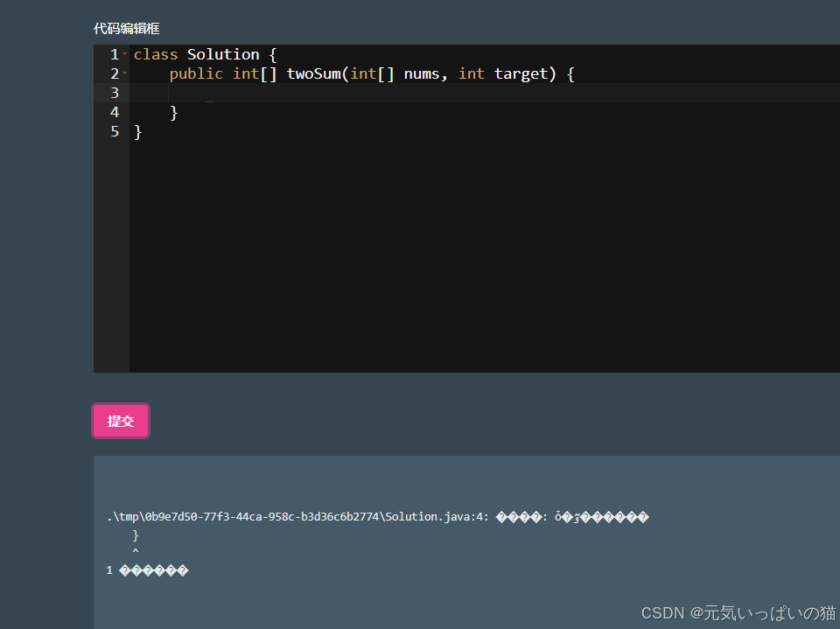Screen dimensions: 840x629
Task: Collapse the fold arrow beside line 1
Action: click(125, 54)
